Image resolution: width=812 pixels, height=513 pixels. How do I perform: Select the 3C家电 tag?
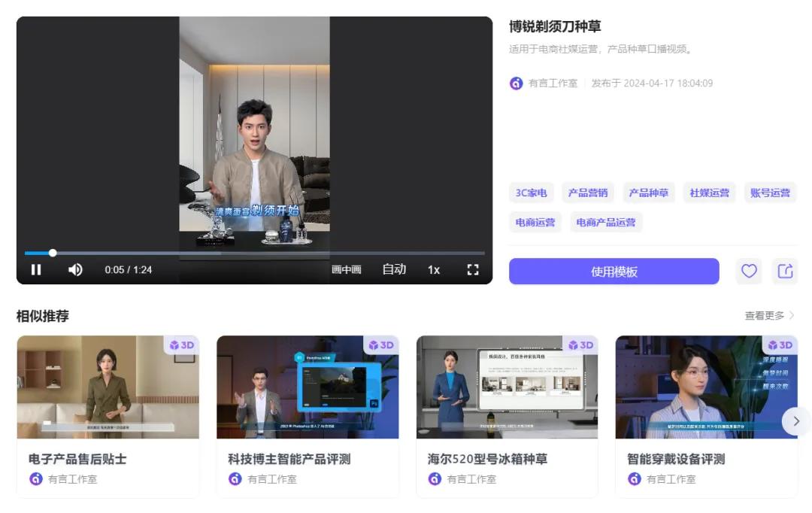point(531,193)
